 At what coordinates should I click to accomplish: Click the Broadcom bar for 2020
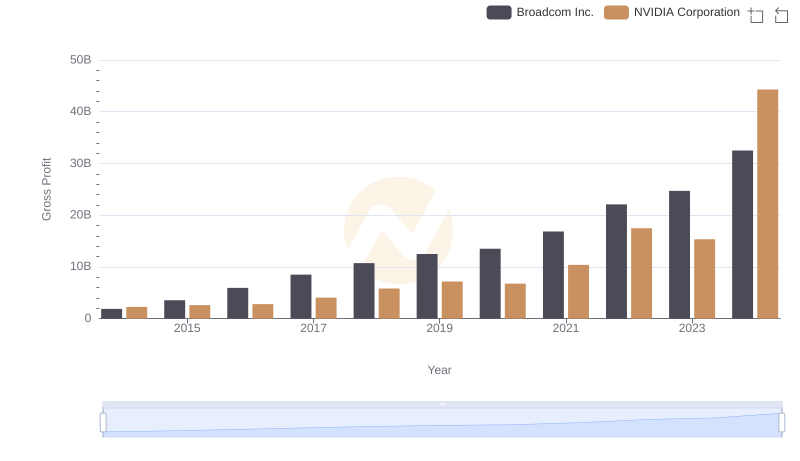pyautogui.click(x=490, y=284)
